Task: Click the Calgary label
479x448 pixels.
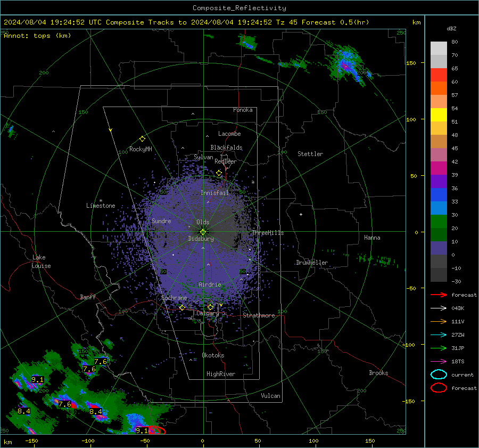Action: point(208,313)
